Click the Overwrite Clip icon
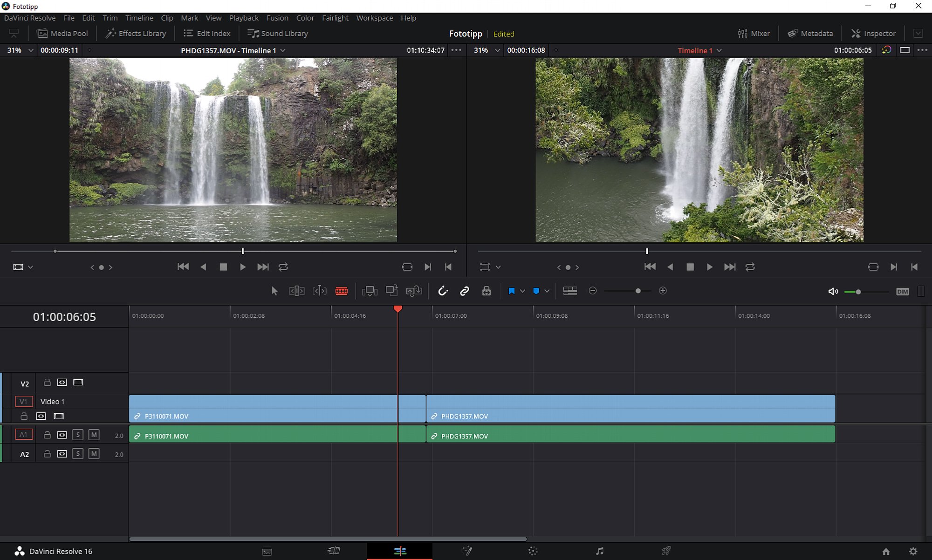 click(392, 291)
